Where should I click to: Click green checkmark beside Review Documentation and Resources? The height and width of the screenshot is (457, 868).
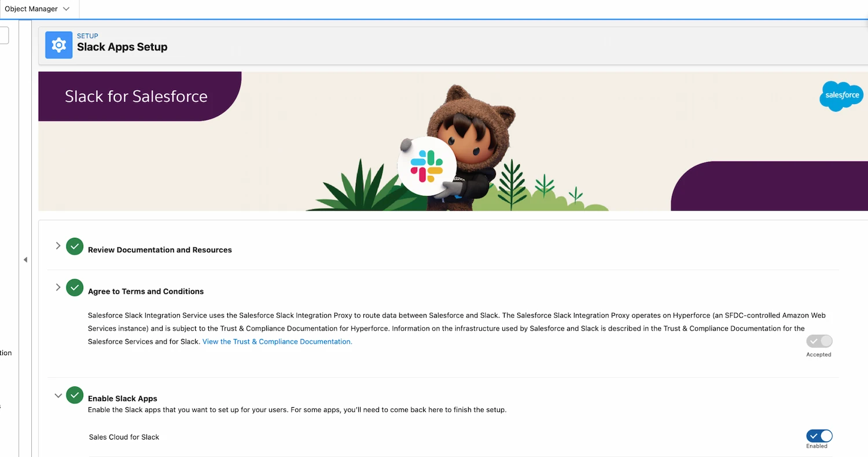[75, 246]
